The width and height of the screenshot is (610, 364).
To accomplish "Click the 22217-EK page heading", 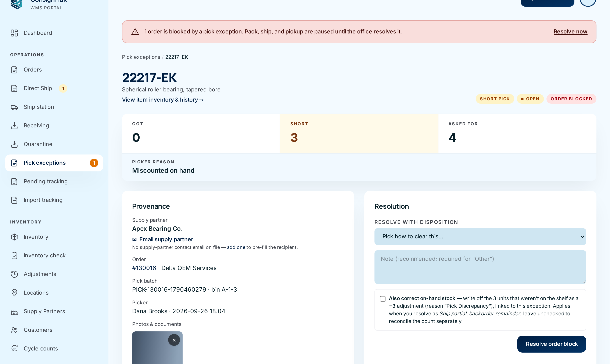I will pyautogui.click(x=149, y=78).
